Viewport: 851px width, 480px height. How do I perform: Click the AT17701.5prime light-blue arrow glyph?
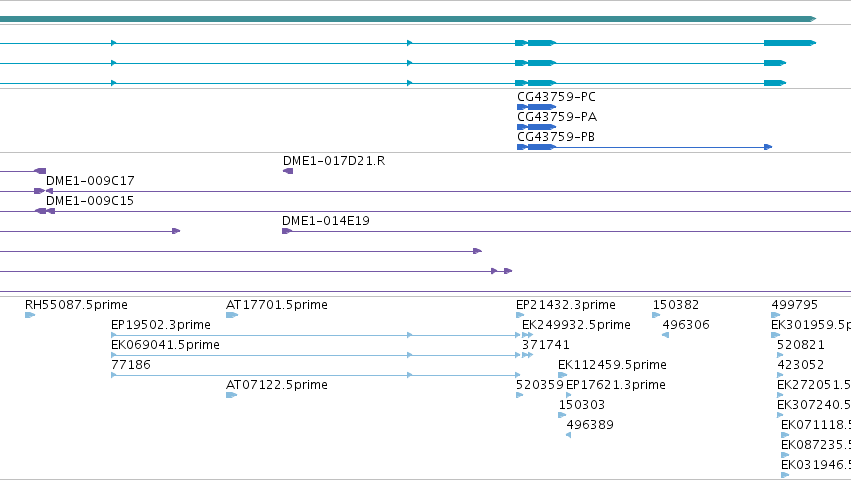[232, 315]
